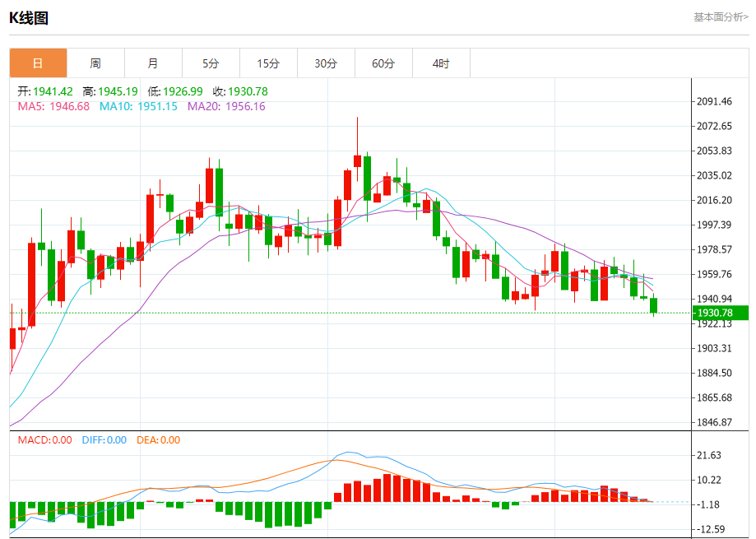Image resolution: width=756 pixels, height=539 pixels.
Task: Click the -1.18 MACD axis label
Action: (x=708, y=504)
